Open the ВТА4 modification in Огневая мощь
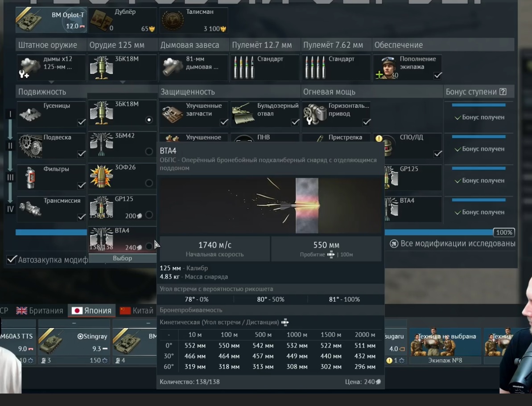The image size is (532, 406). 413,209
